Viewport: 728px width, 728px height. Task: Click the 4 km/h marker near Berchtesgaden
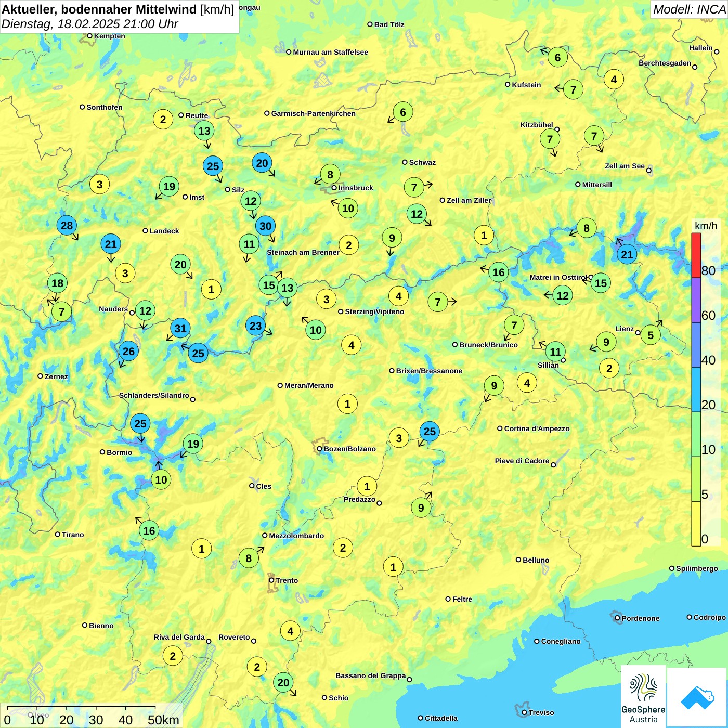coord(614,79)
